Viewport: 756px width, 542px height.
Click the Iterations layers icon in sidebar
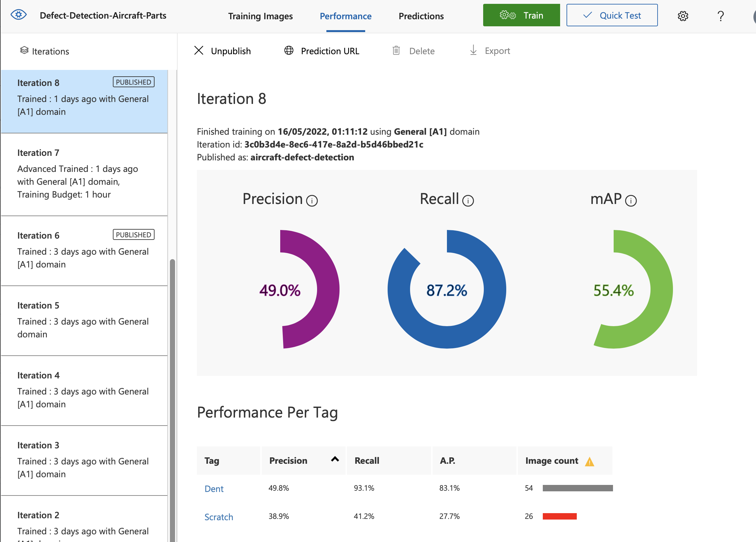(x=24, y=51)
